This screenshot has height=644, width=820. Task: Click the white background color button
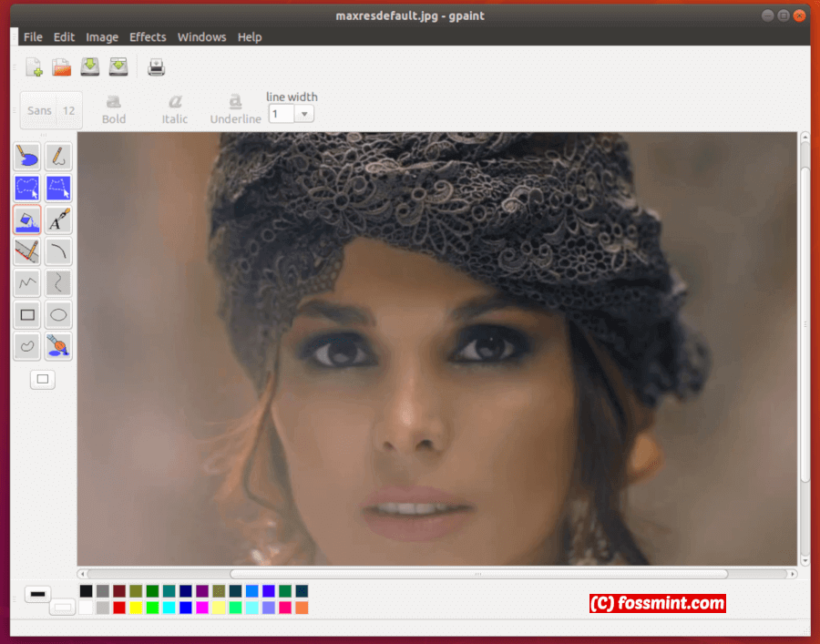pos(62,607)
